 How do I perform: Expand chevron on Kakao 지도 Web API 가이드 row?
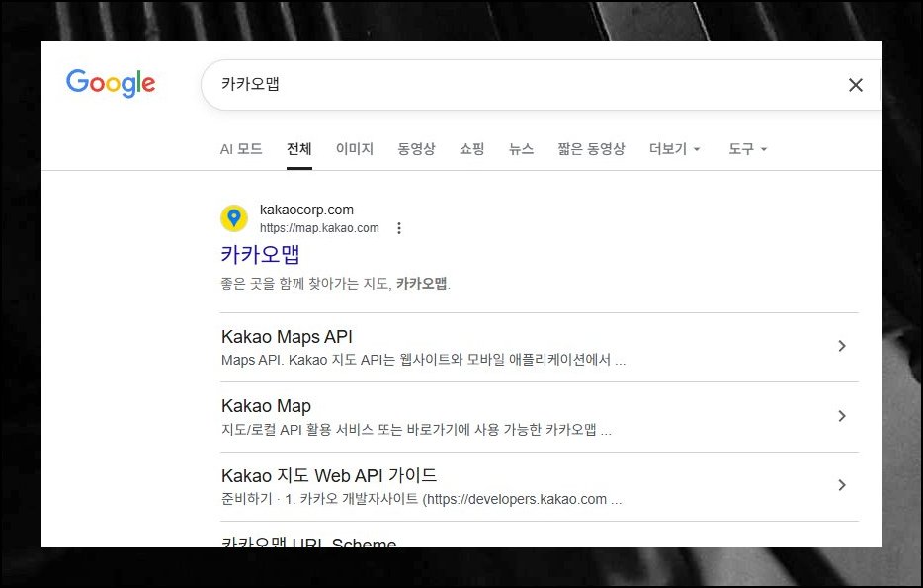[842, 485]
